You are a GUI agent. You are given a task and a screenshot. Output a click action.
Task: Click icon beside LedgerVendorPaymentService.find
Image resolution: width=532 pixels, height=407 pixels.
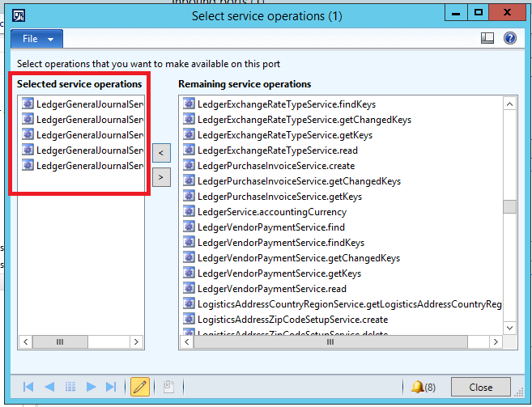189,227
